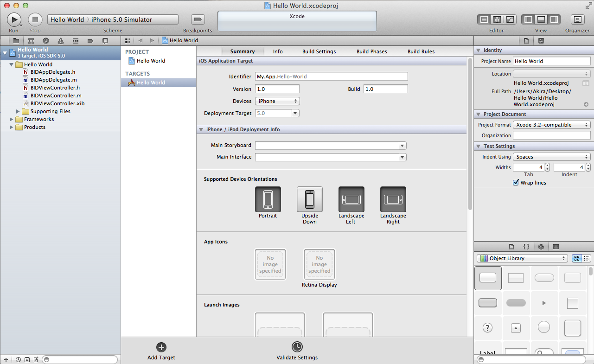Show the File inspector
The height and width of the screenshot is (364, 594).
526,40
